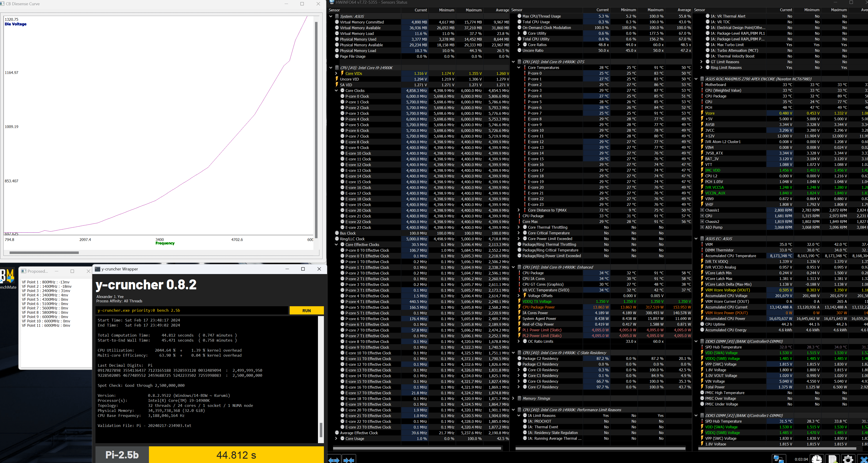Expand the Core VIDs tree row
868x463 pixels.
(336, 73)
